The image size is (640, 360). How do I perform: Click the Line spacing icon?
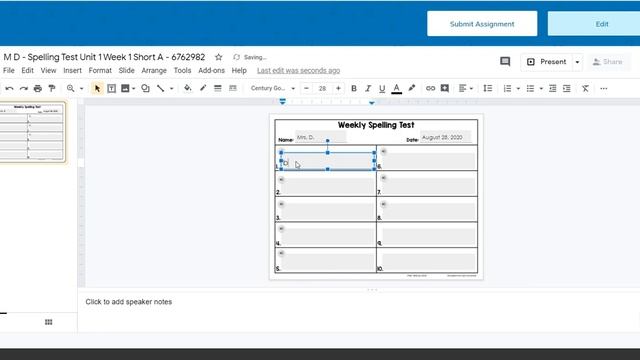pos(488,89)
